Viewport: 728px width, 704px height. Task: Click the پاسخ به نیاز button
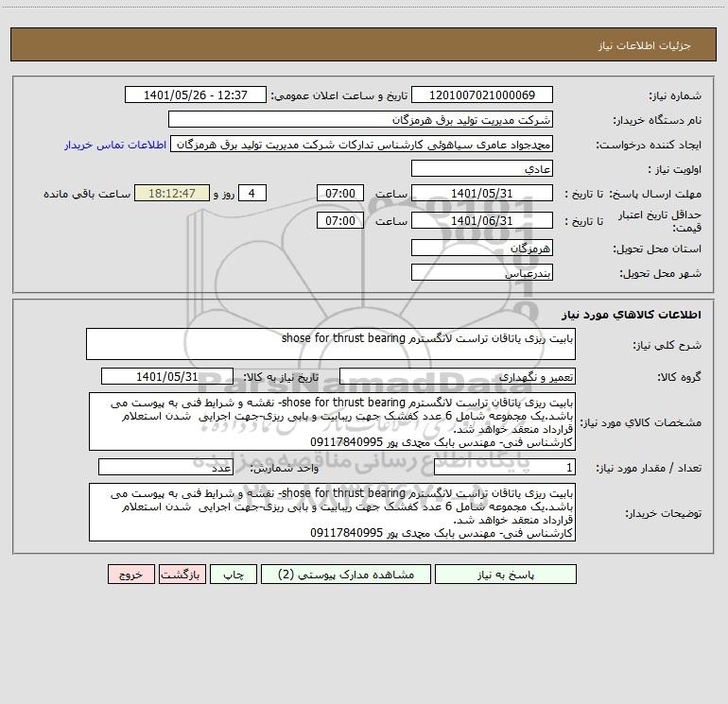tap(506, 574)
